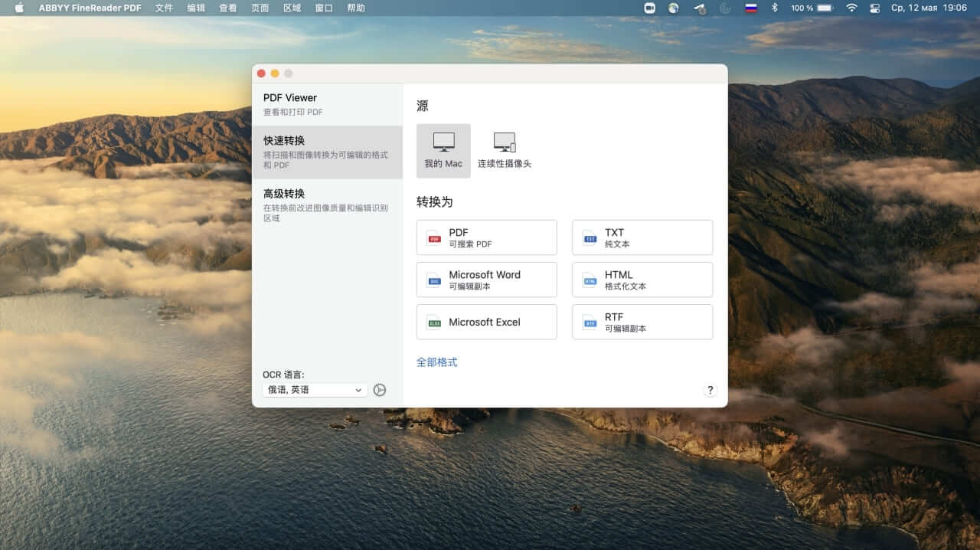Image resolution: width=980 pixels, height=550 pixels.
Task: Open the 区域 menu
Action: coord(292,8)
